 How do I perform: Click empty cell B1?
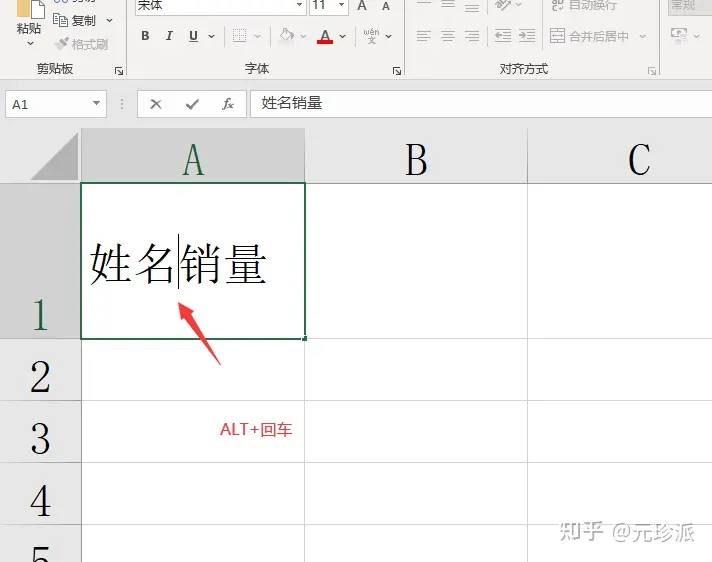[x=416, y=261]
